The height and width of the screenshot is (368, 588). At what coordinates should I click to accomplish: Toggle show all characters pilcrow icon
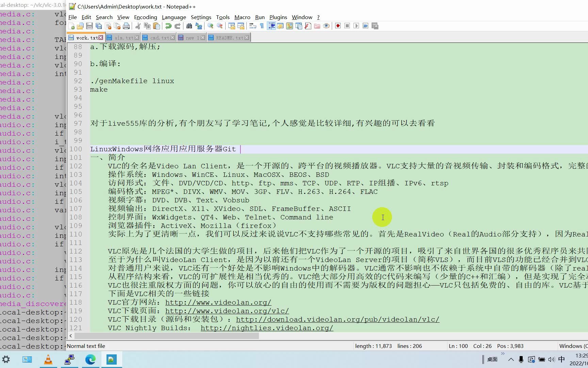tap(262, 26)
